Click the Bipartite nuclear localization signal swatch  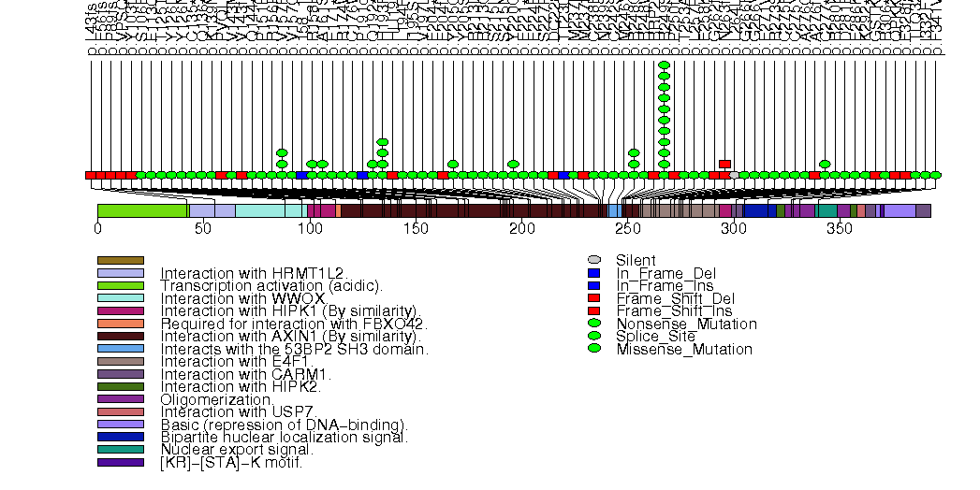(120, 437)
